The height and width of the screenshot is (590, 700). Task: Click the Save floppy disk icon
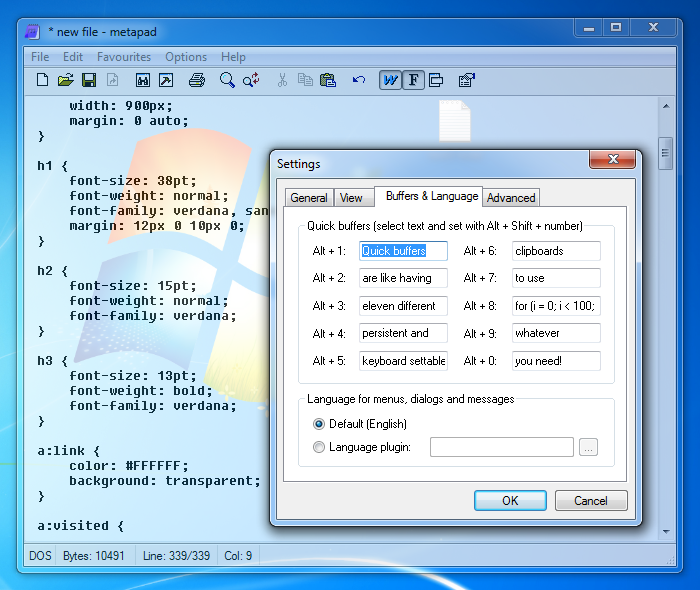pyautogui.click(x=88, y=80)
